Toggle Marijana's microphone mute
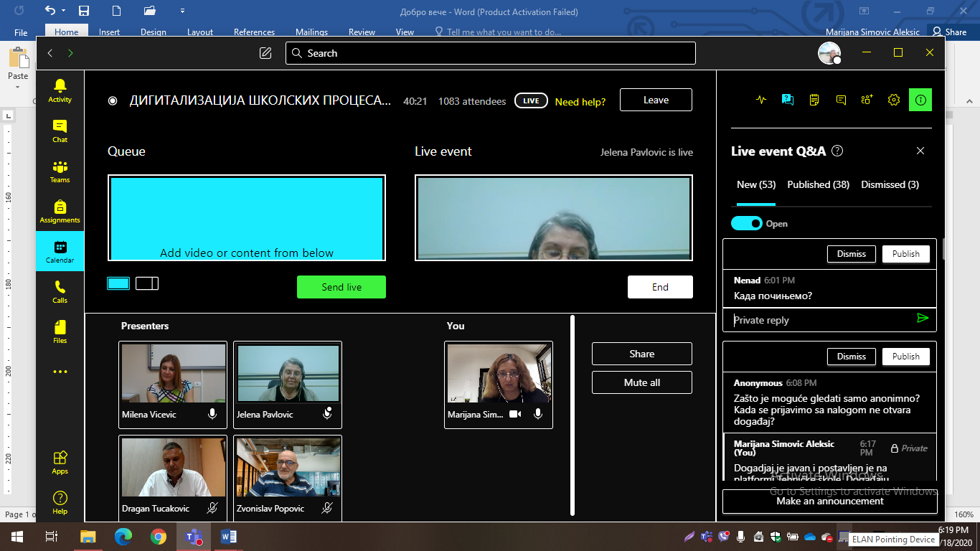The height and width of the screenshot is (551, 980). (538, 414)
